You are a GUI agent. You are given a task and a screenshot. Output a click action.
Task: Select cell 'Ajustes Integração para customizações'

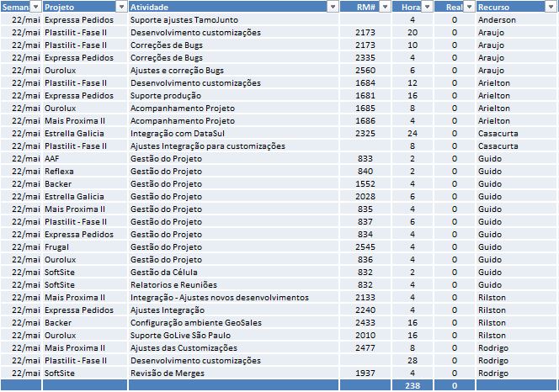coord(233,146)
